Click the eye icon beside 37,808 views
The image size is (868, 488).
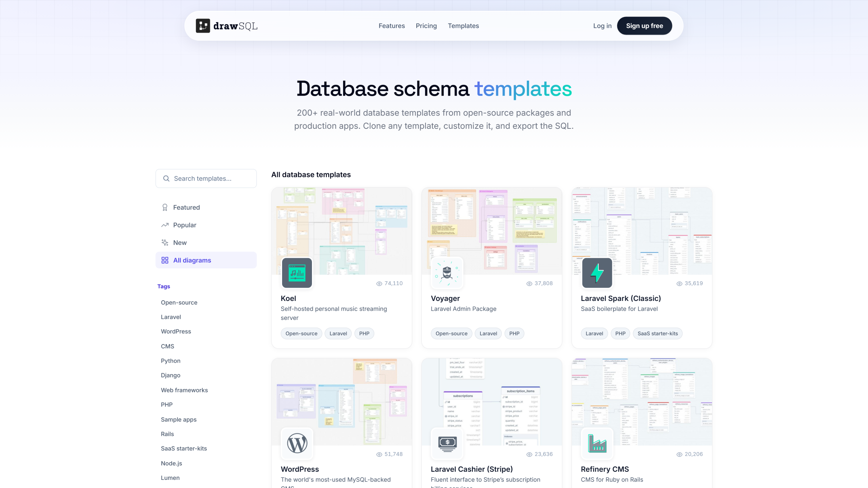pyautogui.click(x=529, y=284)
